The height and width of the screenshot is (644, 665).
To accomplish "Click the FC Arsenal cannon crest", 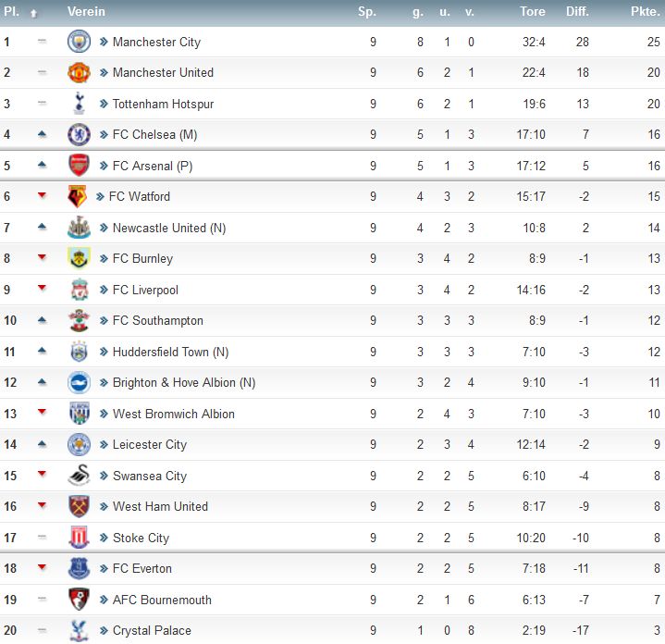I will coord(79,166).
